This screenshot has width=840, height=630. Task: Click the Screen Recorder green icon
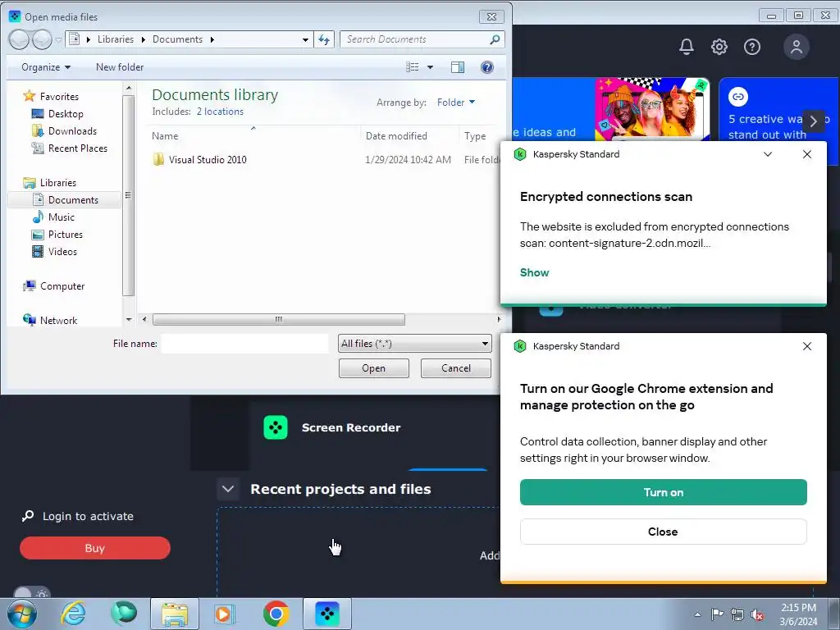click(x=276, y=427)
